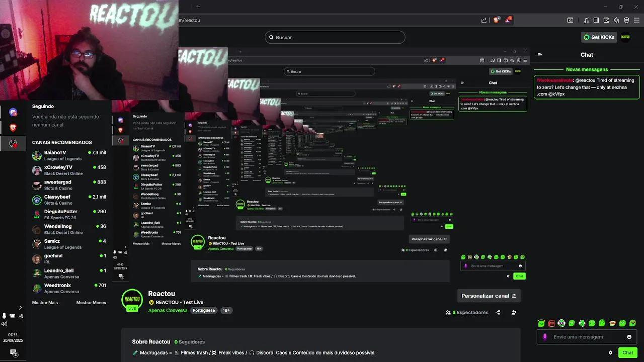Click the Portuguese language tag
644x362 pixels.
pyautogui.click(x=204, y=310)
